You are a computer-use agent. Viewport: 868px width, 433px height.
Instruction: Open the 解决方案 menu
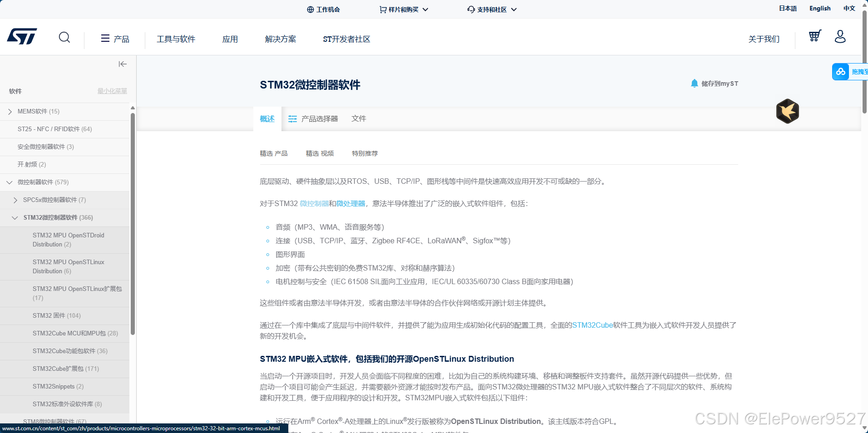click(x=281, y=39)
